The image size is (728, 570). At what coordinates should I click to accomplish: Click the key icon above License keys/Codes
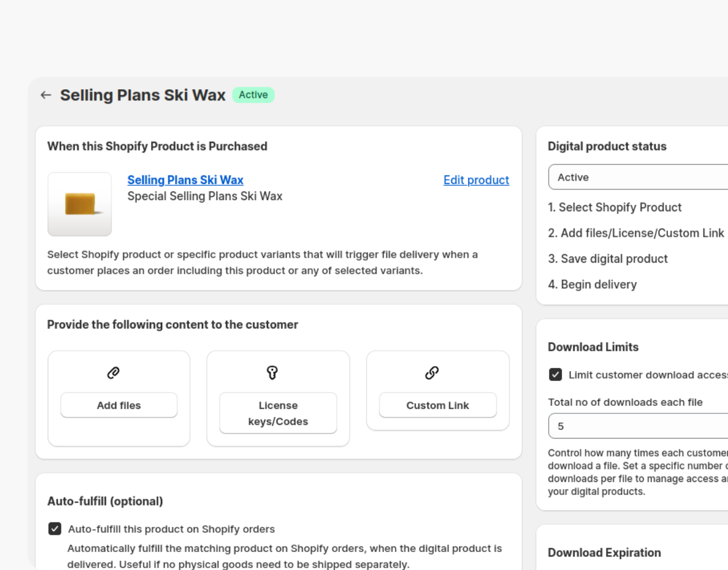click(272, 372)
